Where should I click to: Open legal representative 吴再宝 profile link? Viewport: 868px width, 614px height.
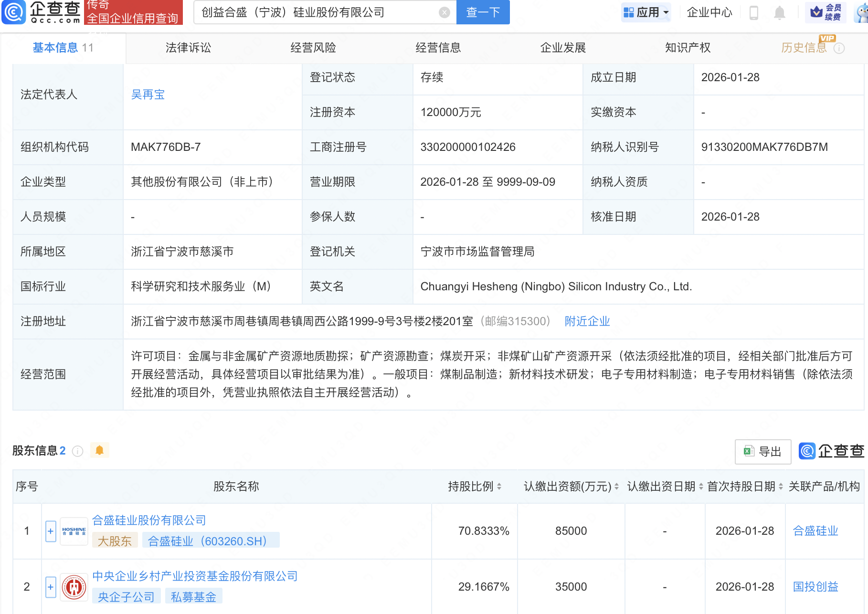click(x=148, y=95)
